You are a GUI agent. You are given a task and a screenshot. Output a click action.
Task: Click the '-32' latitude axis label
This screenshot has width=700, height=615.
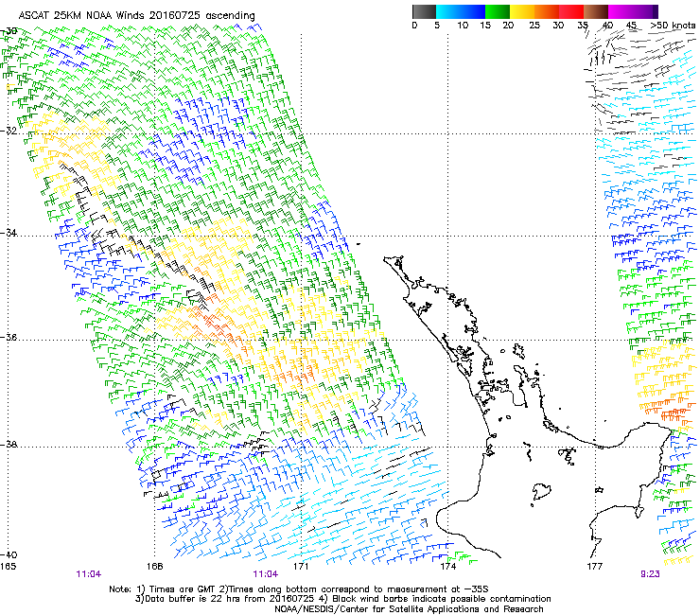[9, 131]
